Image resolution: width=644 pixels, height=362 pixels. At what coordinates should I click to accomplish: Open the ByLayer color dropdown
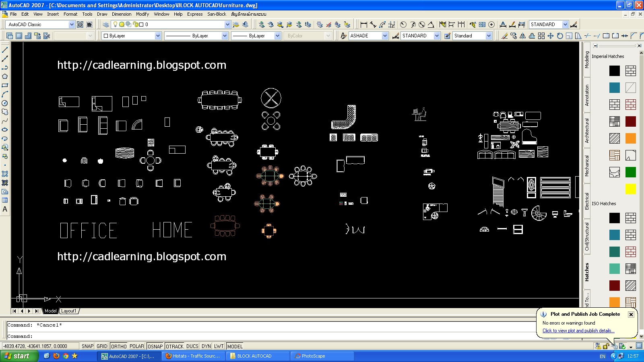[158, 36]
